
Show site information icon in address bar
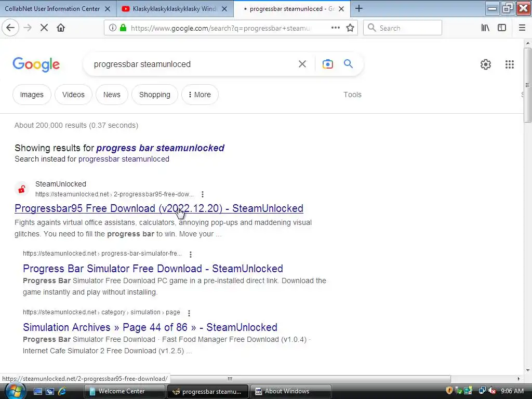point(113,28)
